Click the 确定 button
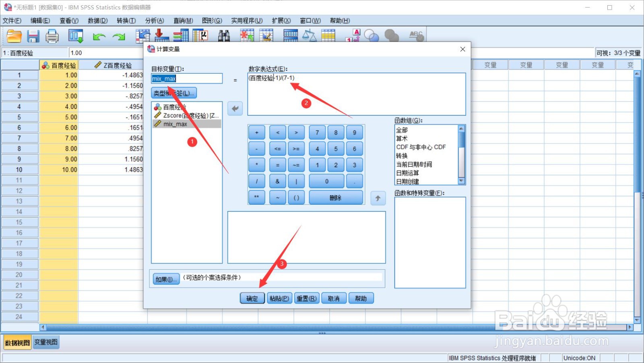644x363 pixels. click(x=252, y=299)
